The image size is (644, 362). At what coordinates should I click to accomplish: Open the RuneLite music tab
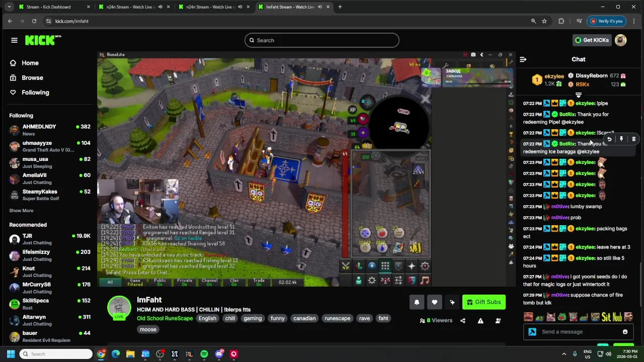[x=425, y=281]
